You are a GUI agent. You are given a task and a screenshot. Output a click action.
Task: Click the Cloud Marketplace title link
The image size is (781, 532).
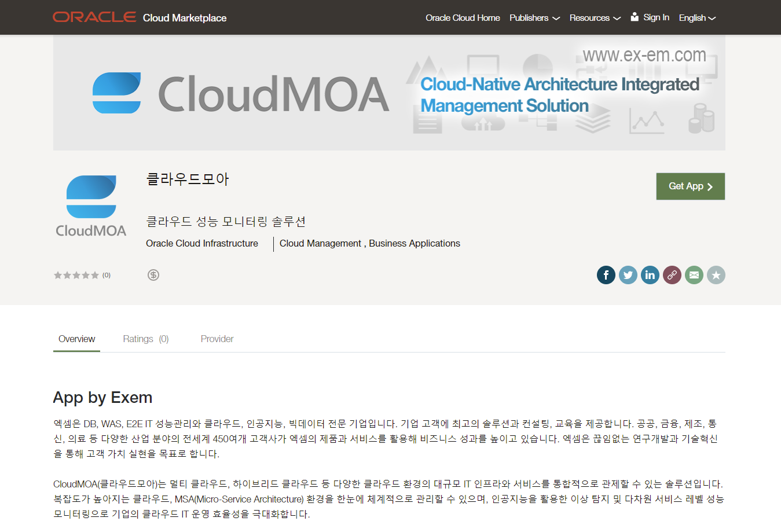coord(185,18)
